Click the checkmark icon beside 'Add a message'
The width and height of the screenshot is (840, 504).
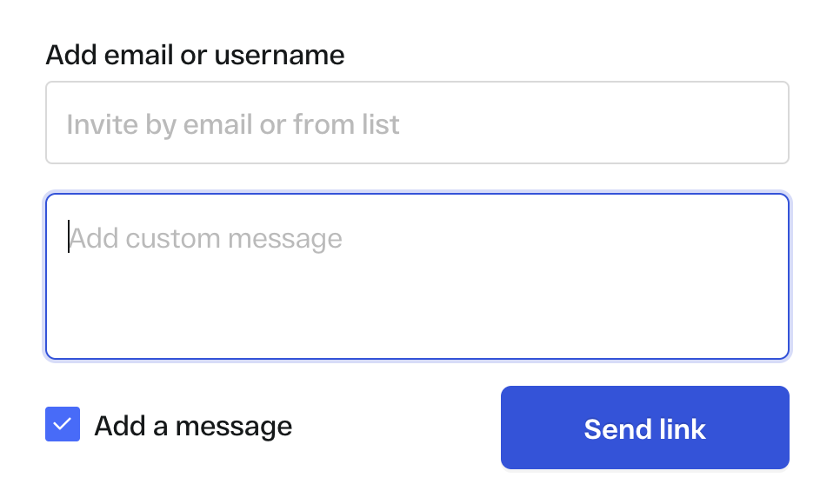click(x=63, y=425)
